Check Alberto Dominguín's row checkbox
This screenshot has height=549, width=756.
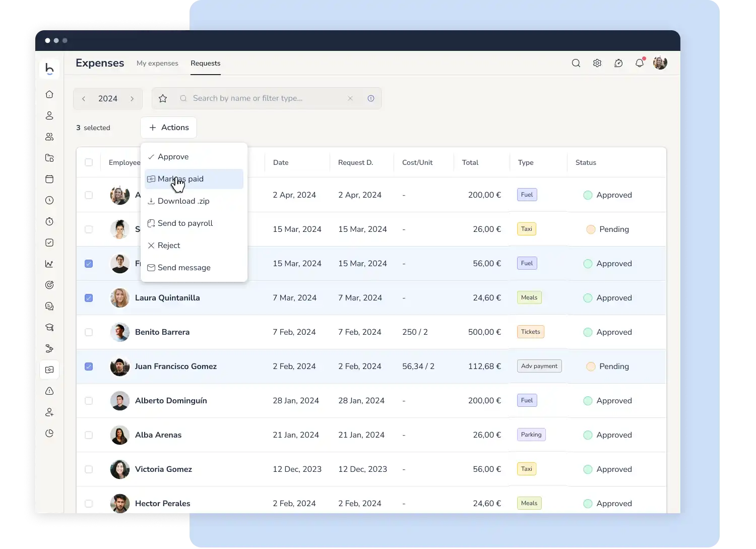click(x=89, y=401)
